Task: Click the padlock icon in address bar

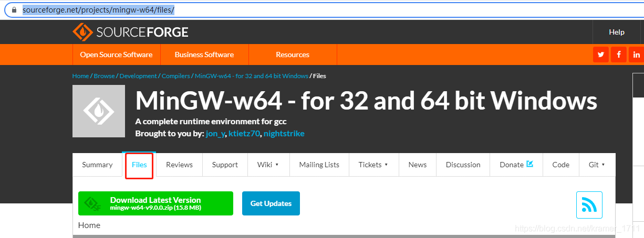Action: coord(15,10)
